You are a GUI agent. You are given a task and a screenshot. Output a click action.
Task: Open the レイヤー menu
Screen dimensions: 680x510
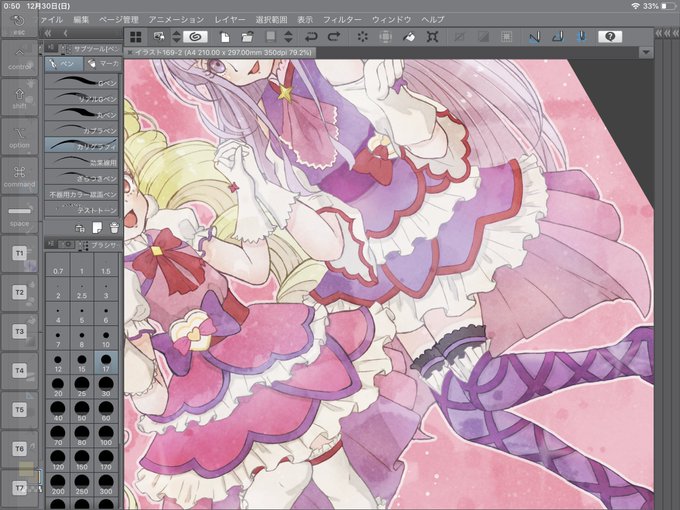(230, 20)
